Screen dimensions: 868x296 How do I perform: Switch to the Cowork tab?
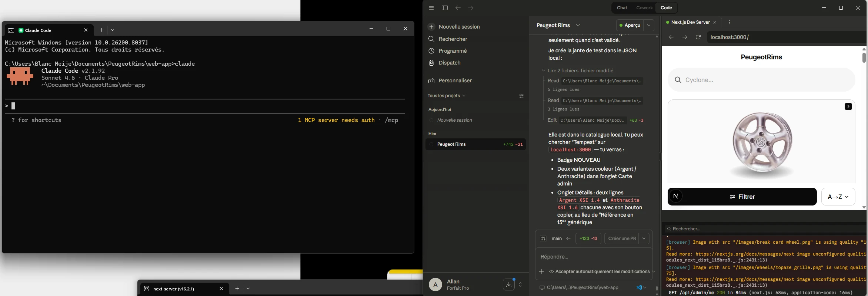click(x=644, y=8)
